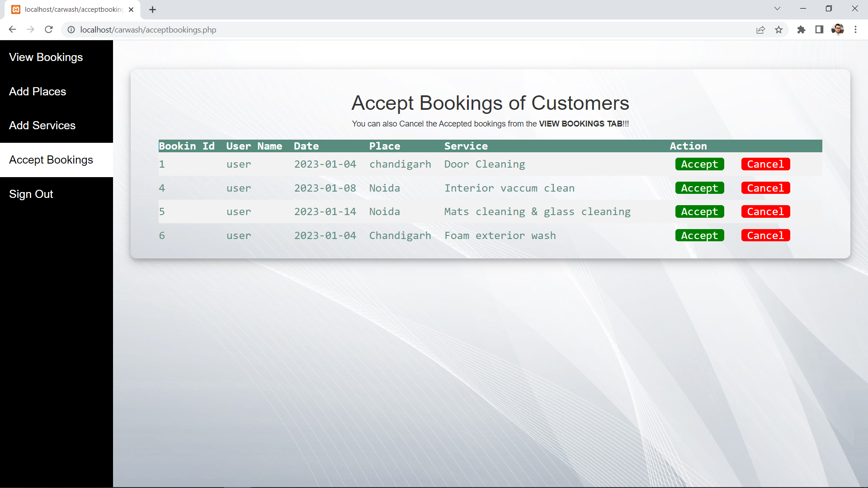The image size is (868, 488).
Task: Open View Bookings in sidebar
Action: (46, 57)
